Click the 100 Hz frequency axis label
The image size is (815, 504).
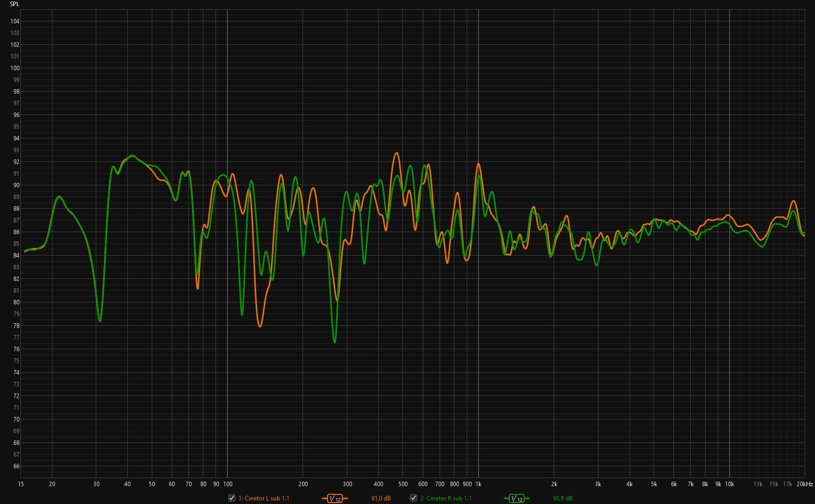[228, 484]
